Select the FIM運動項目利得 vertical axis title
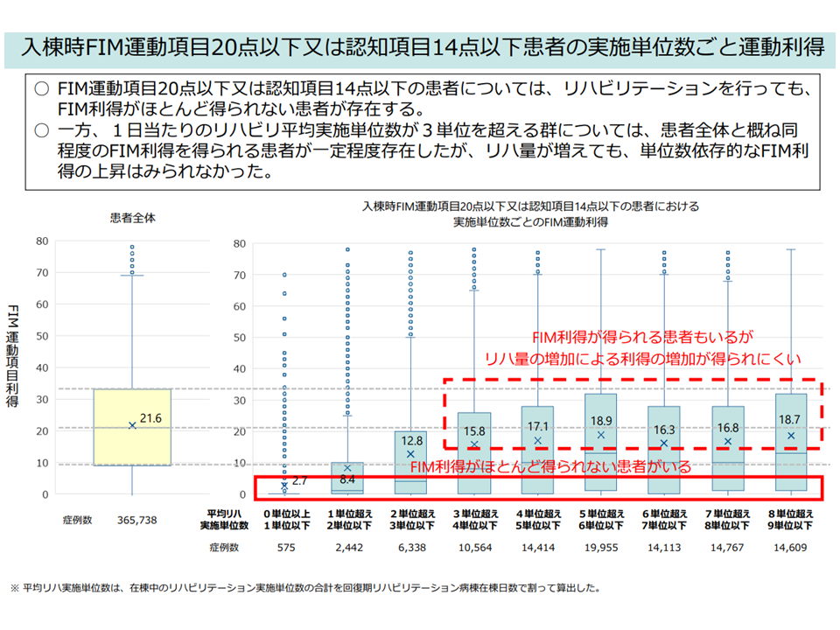Image resolution: width=840 pixels, height=630 pixels. (x=13, y=356)
